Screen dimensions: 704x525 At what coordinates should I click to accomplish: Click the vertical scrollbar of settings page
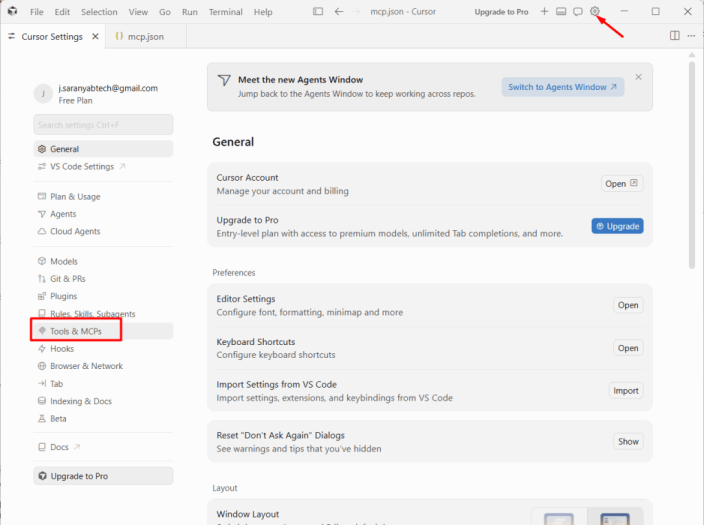691,165
